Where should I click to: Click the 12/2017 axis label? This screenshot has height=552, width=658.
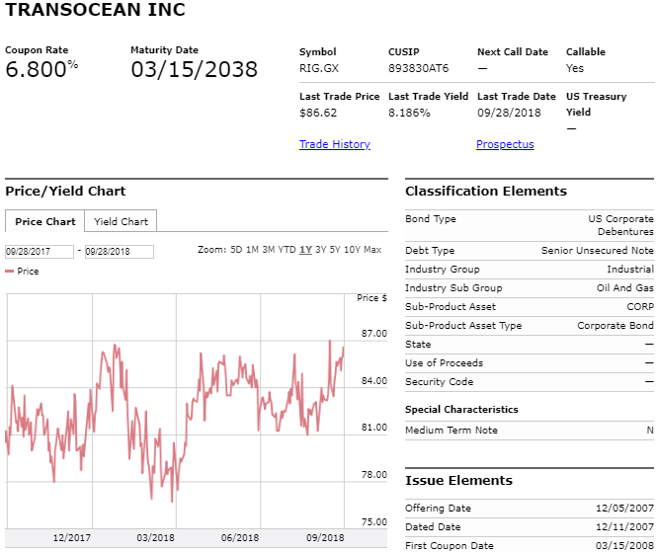(x=72, y=538)
